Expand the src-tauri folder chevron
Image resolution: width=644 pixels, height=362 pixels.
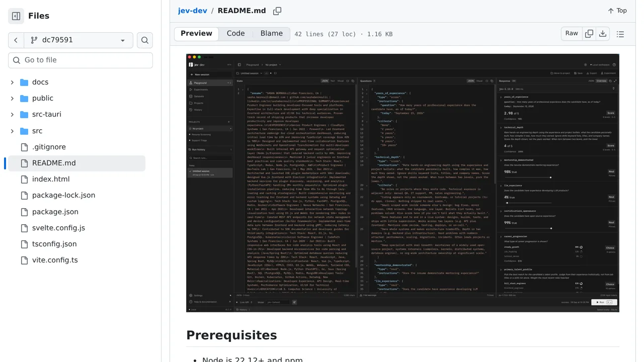(12, 115)
